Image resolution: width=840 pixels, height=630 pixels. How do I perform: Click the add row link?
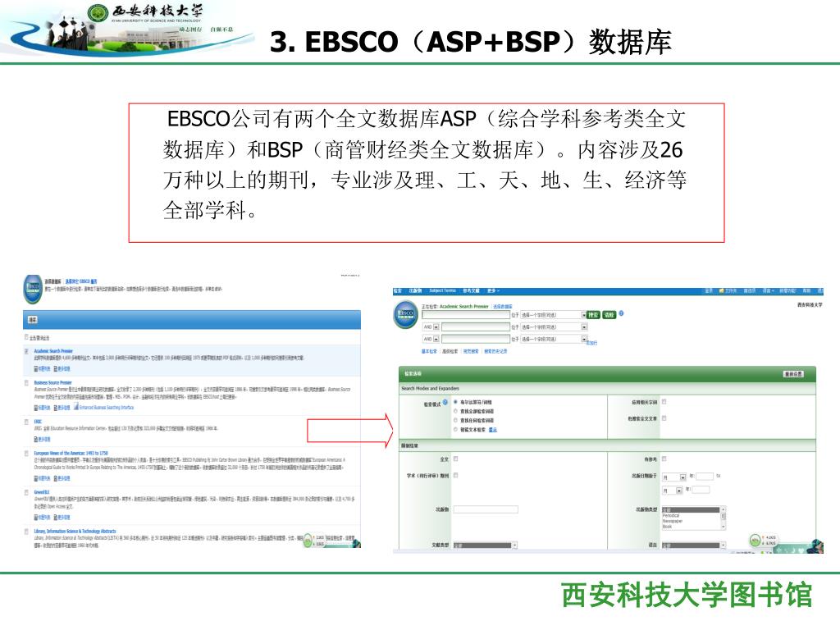(591, 343)
